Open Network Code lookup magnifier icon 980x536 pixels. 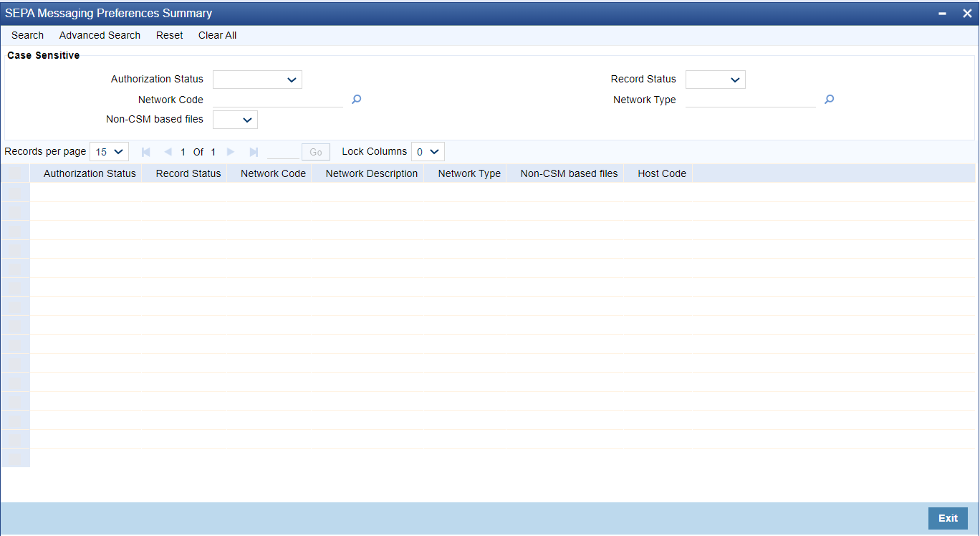pos(356,100)
